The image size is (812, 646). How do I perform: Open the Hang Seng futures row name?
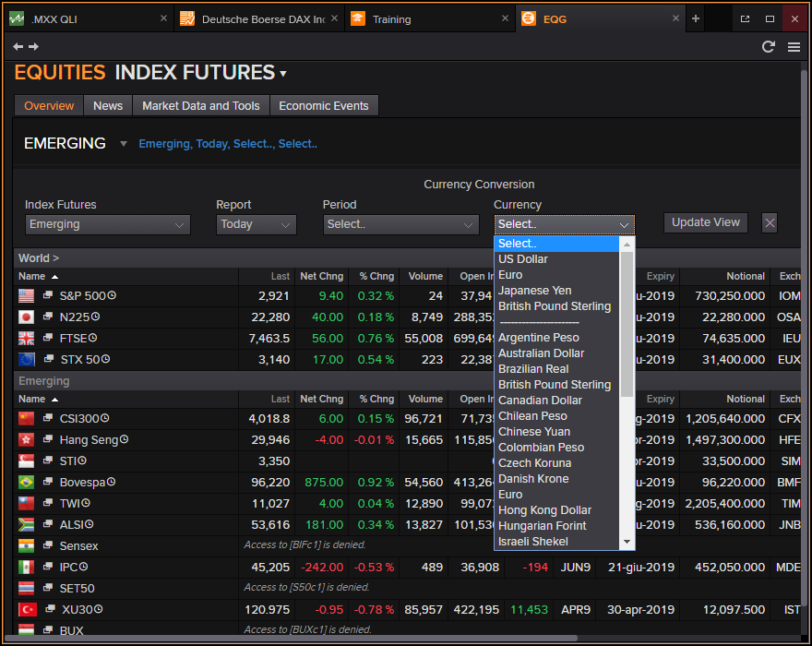click(x=90, y=440)
